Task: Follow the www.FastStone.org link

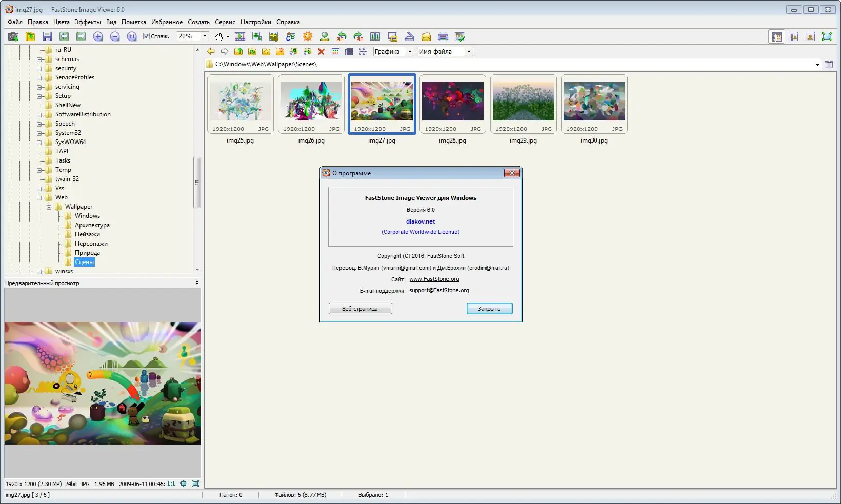Action: click(434, 279)
